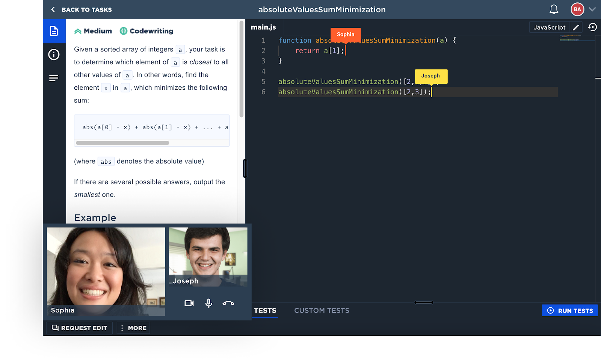The width and height of the screenshot is (601, 364).
Task: Toggle the camera video icon
Action: 189,303
